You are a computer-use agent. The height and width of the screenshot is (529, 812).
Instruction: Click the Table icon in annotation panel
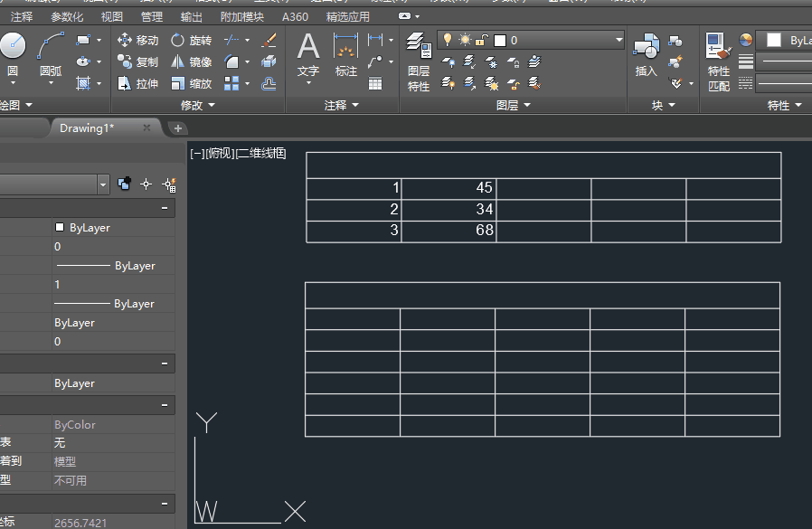coord(375,83)
